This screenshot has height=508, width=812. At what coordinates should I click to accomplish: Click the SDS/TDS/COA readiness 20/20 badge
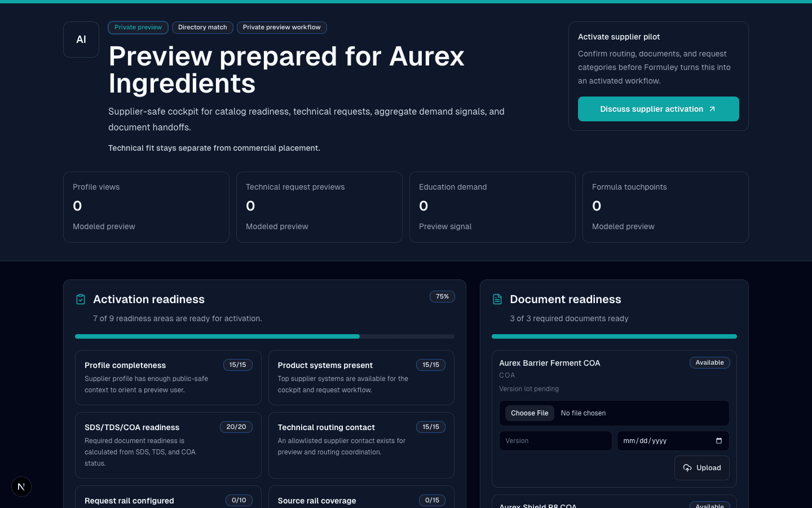coord(236,427)
